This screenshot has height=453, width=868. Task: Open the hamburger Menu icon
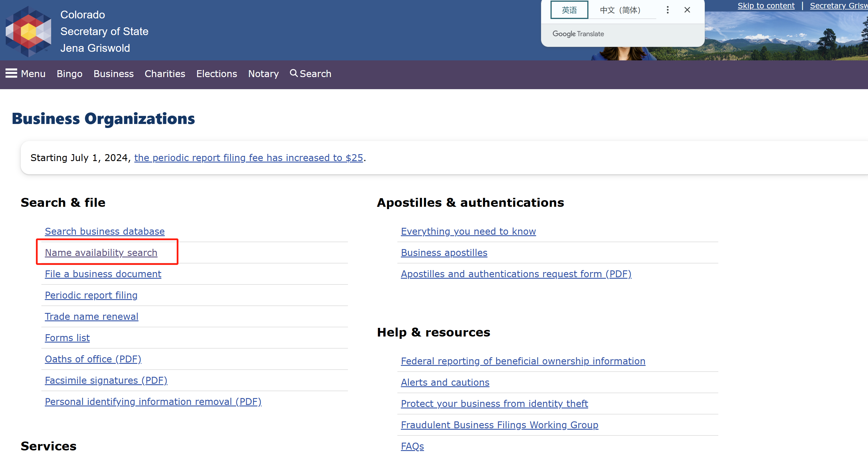coord(11,73)
